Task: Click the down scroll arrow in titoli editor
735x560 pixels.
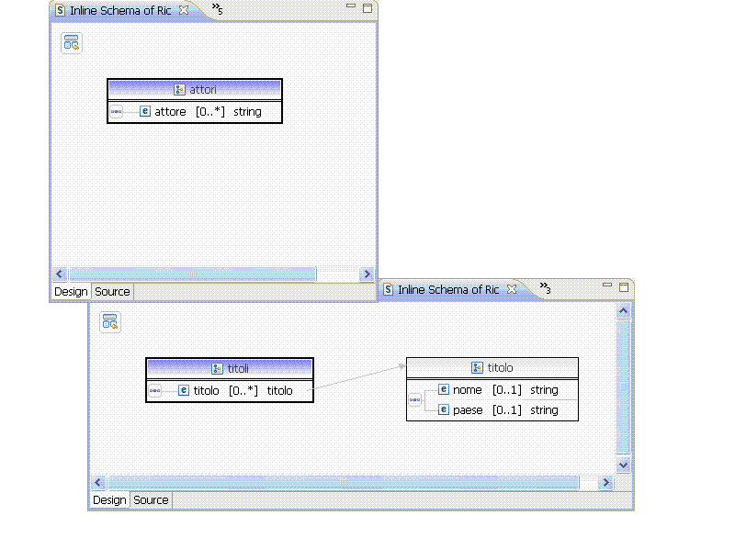Action: [623, 465]
